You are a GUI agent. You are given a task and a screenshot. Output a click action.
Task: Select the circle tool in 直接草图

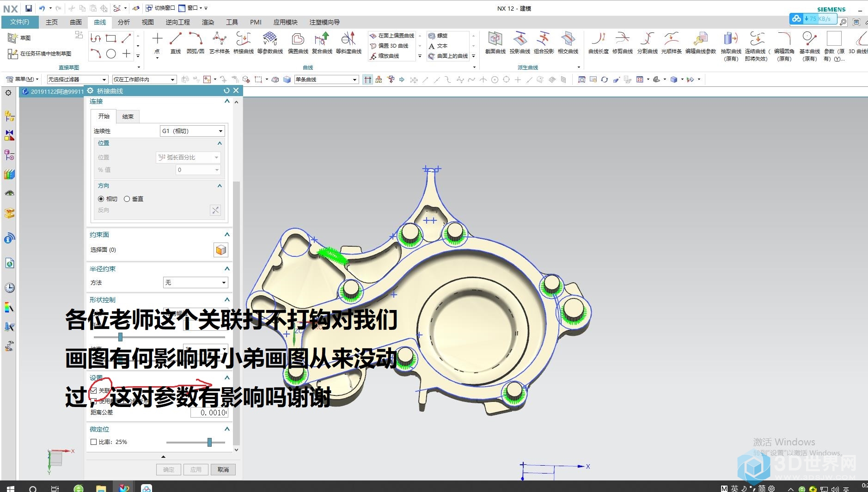point(111,54)
